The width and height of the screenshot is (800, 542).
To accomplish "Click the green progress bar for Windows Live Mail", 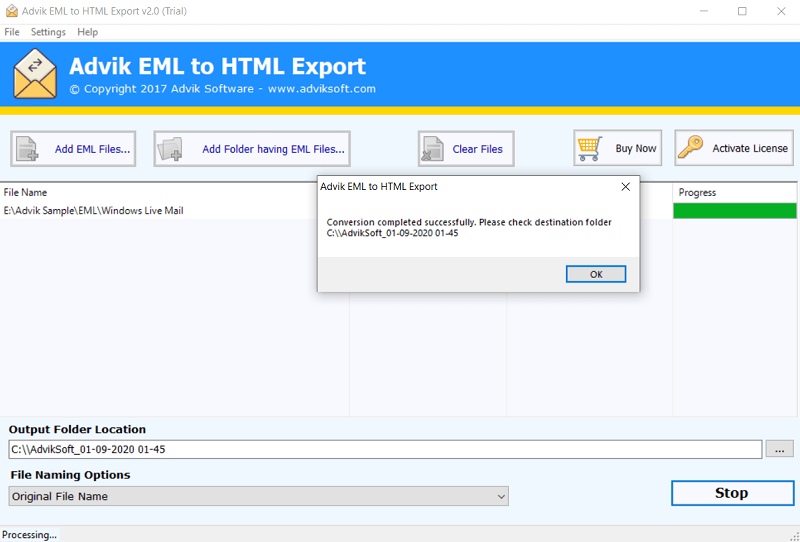I will coord(735,211).
